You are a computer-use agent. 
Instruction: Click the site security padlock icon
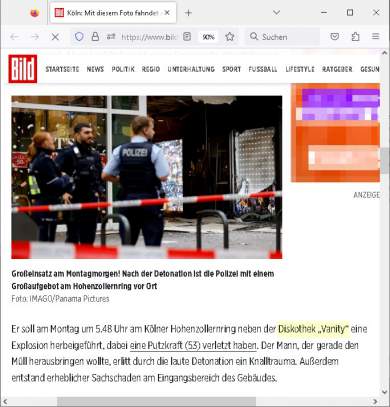click(x=95, y=37)
